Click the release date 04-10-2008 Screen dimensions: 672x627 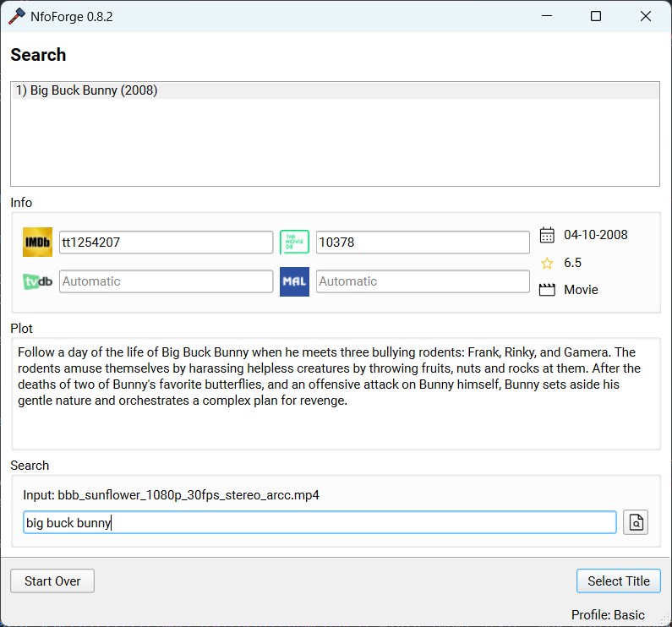596,235
